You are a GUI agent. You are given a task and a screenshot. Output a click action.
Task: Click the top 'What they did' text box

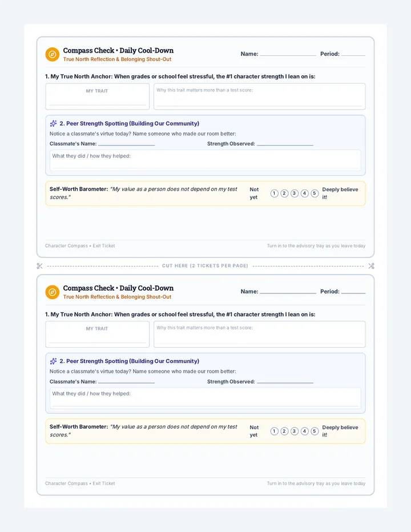click(x=205, y=160)
